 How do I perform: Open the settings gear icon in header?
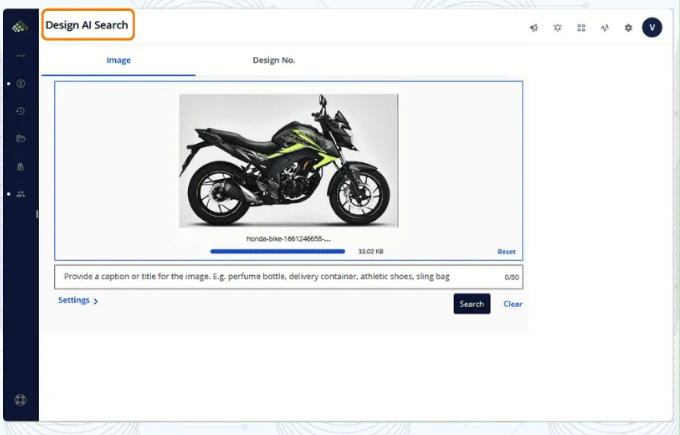tap(628, 28)
